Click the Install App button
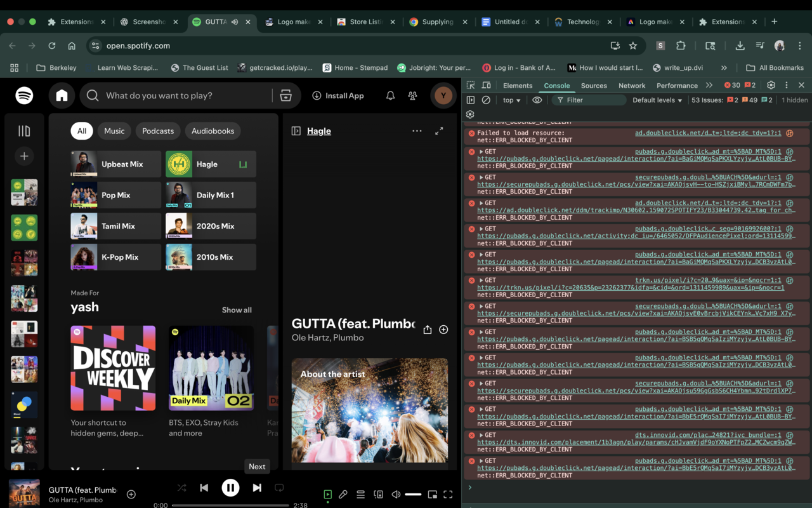This screenshot has height=508, width=812. tap(337, 95)
